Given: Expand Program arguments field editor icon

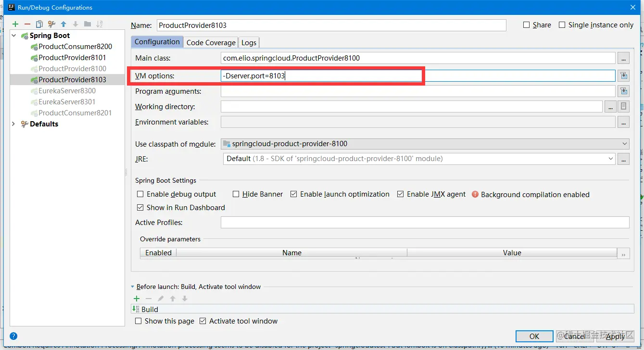Looking at the screenshot, I should (x=623, y=91).
